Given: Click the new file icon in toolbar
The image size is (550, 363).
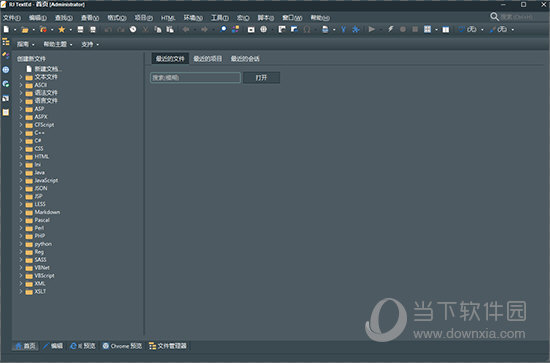Looking at the screenshot, I should [6, 29].
